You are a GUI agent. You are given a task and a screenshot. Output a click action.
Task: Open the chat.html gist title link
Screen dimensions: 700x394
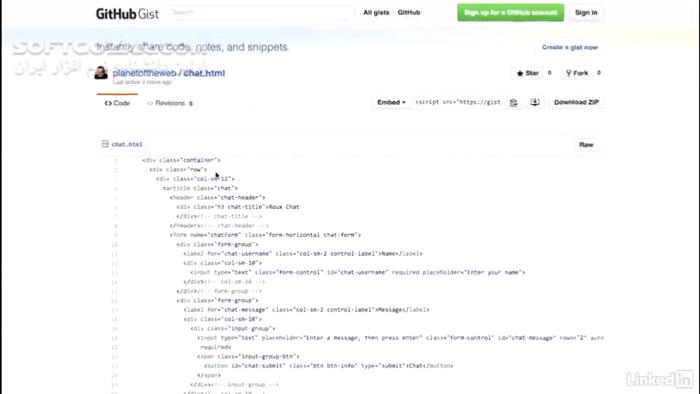(204, 73)
